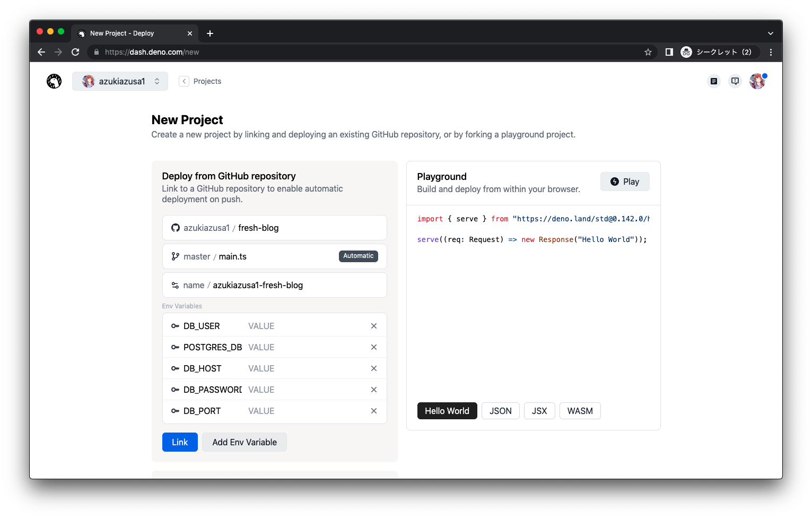Click the DB_HOST variable name field
The height and width of the screenshot is (518, 812).
click(x=212, y=368)
